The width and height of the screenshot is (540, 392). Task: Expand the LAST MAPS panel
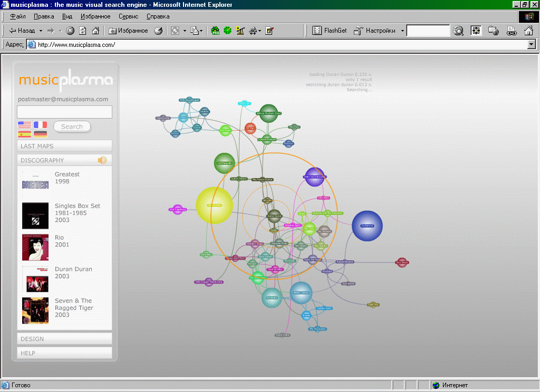coord(64,146)
